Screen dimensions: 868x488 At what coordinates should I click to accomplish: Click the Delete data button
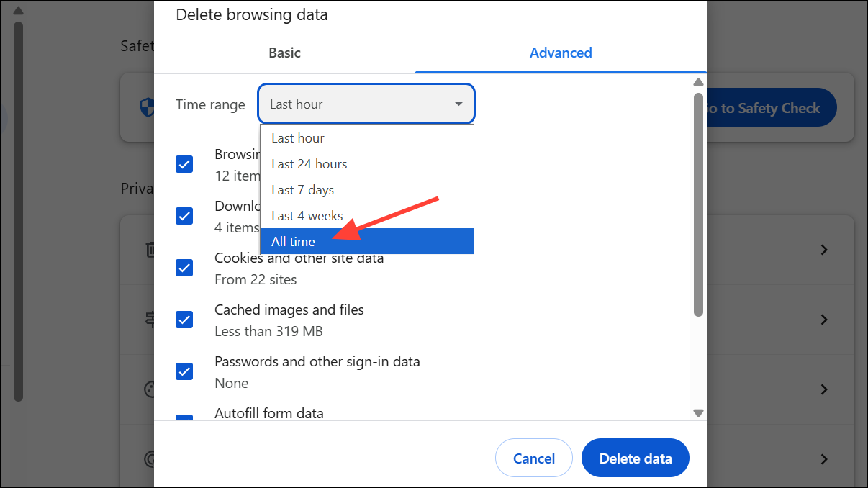[635, 458]
